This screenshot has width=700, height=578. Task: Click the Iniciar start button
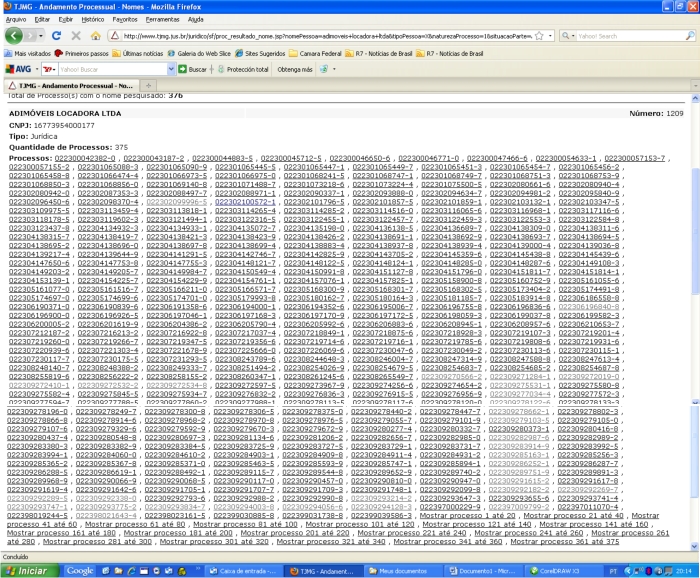click(29, 571)
